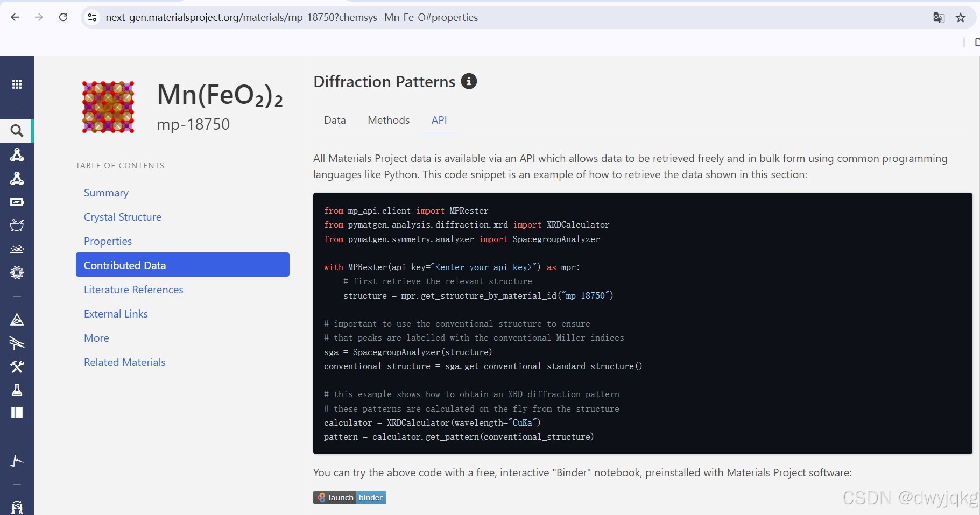
Task: Open the apps grid menu icon
Action: point(17,84)
